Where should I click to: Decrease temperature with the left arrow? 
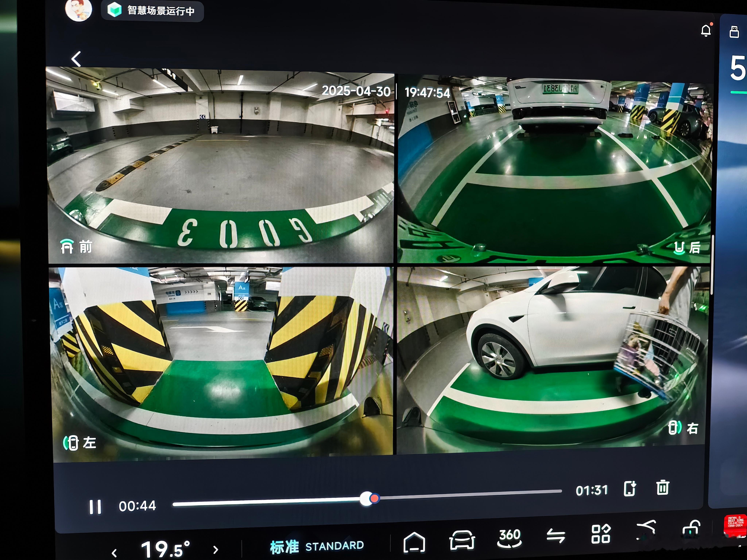tap(114, 553)
